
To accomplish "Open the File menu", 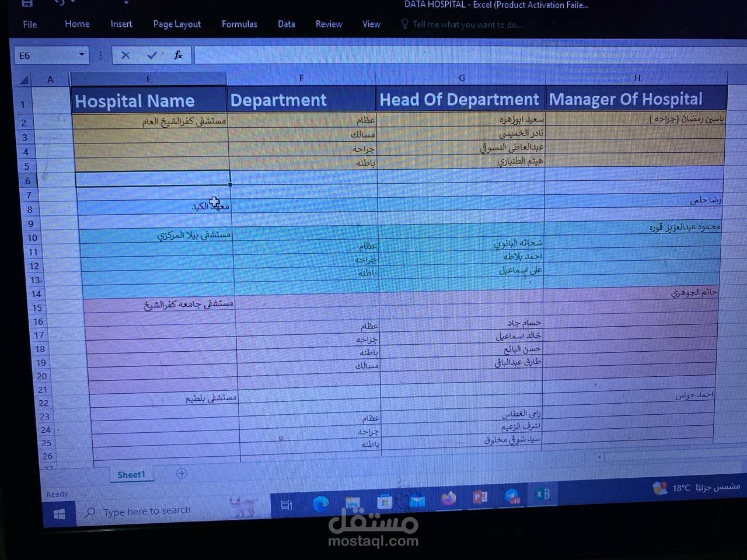I will tap(30, 24).
